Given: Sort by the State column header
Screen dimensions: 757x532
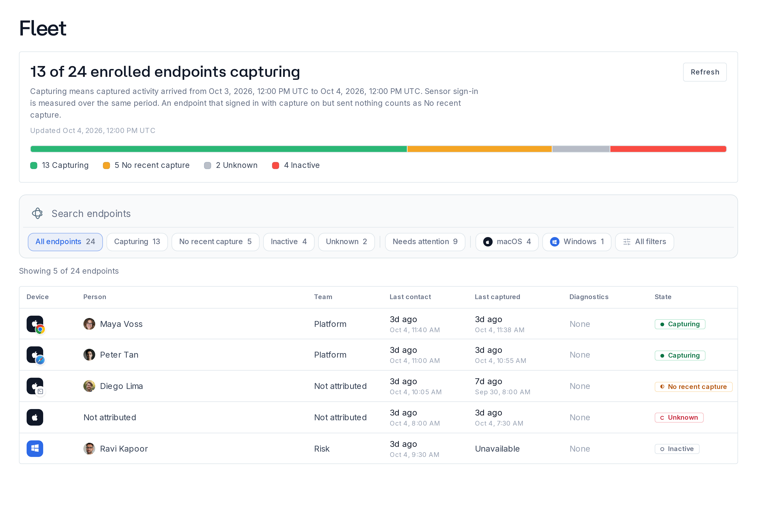Looking at the screenshot, I should click(x=663, y=297).
